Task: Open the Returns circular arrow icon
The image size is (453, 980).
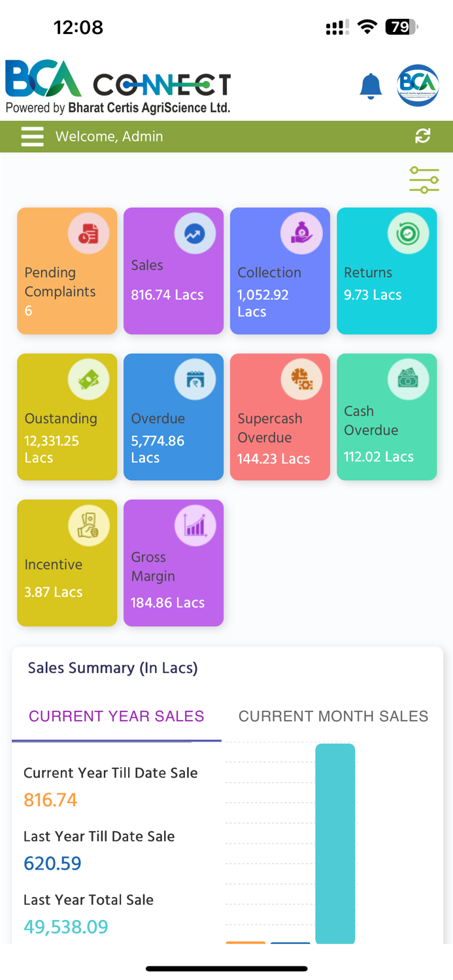Action: click(407, 233)
